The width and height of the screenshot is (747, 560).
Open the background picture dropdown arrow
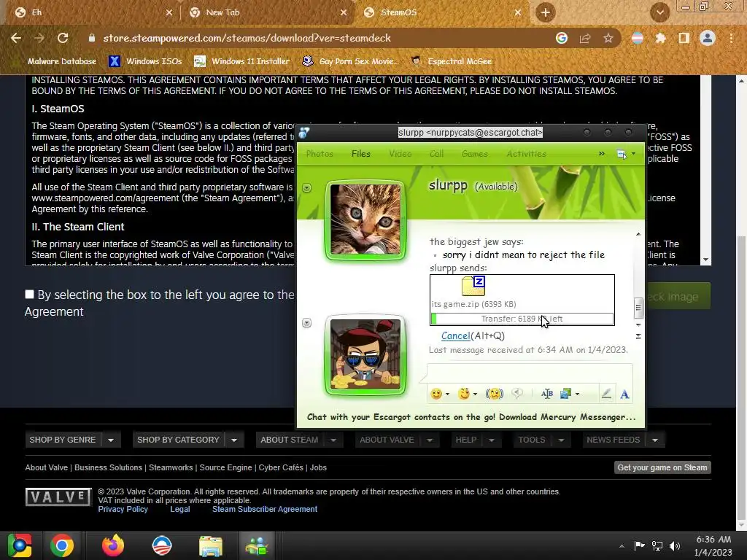pos(578,394)
